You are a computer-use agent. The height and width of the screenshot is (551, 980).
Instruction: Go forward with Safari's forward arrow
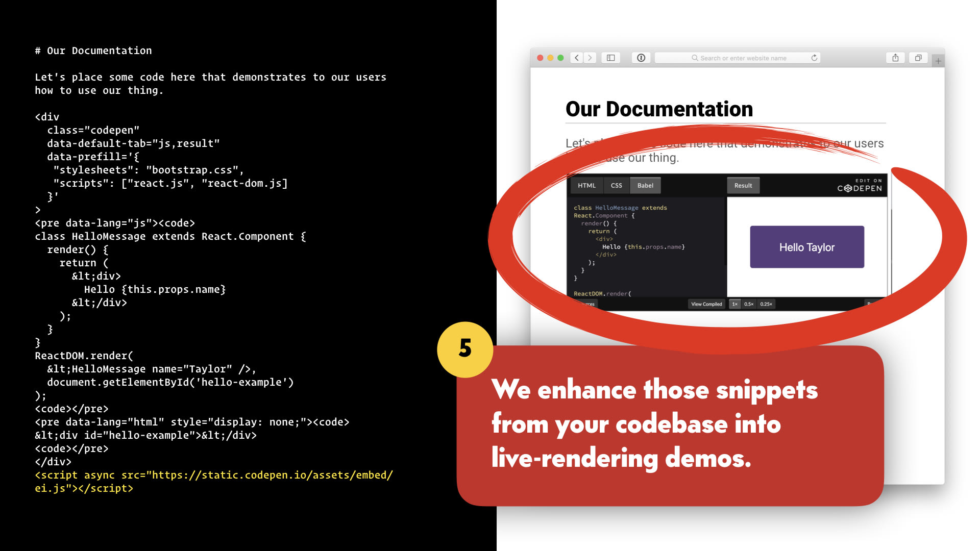click(590, 58)
